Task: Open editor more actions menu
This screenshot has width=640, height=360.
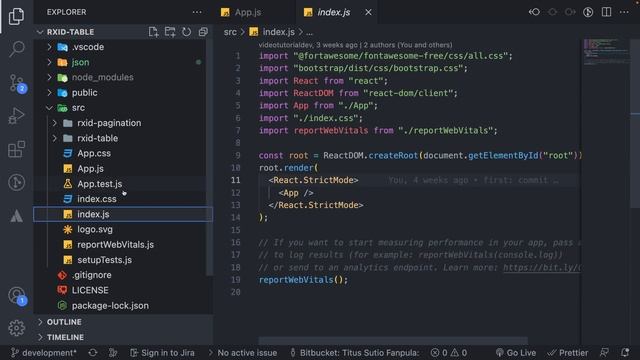Action: (x=624, y=12)
